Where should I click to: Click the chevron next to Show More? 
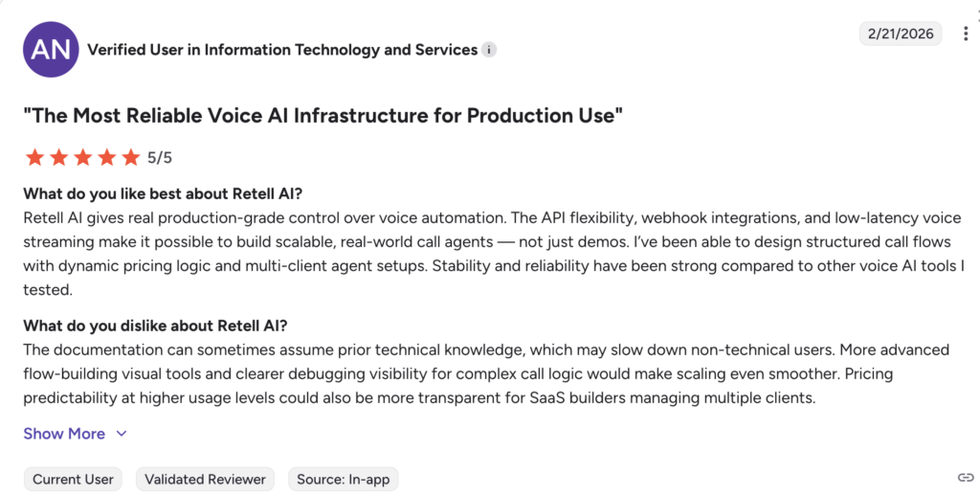122,434
